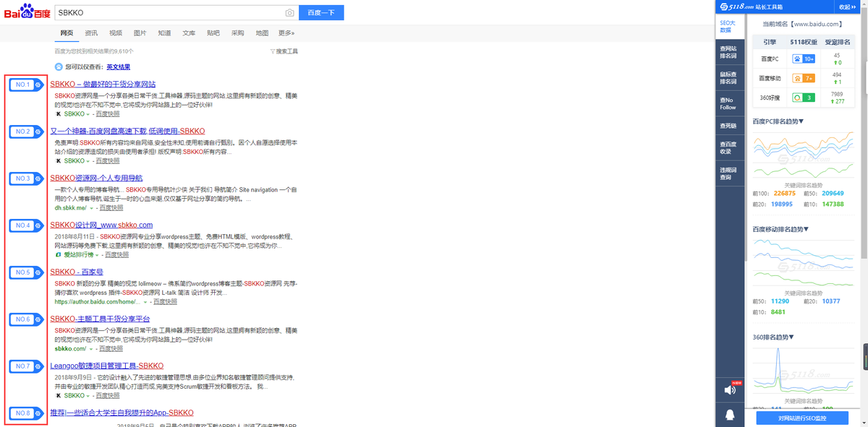The image size is (868, 427).
Task: Click 对网站进行SEO监控 button
Action: (x=802, y=418)
